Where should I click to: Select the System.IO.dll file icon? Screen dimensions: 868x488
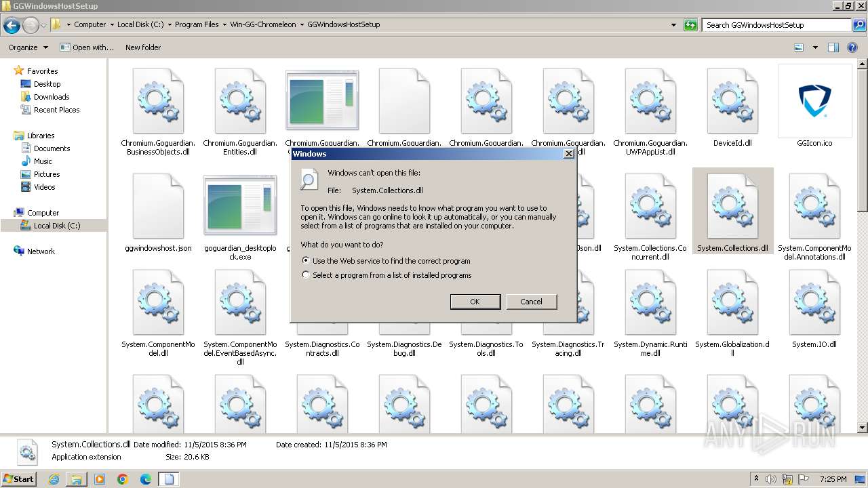tap(814, 302)
